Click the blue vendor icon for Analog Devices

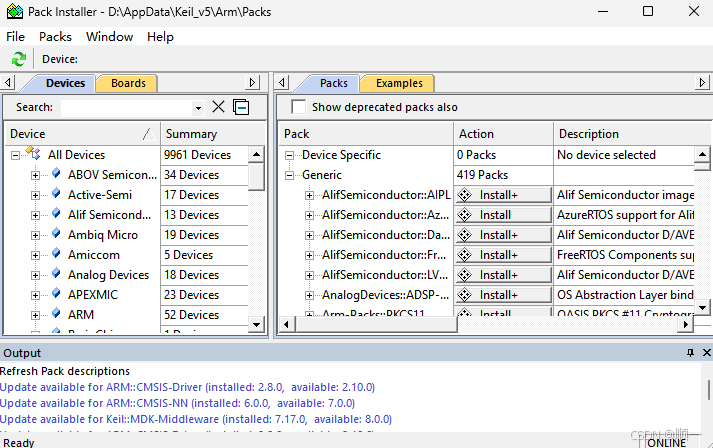[x=56, y=273]
